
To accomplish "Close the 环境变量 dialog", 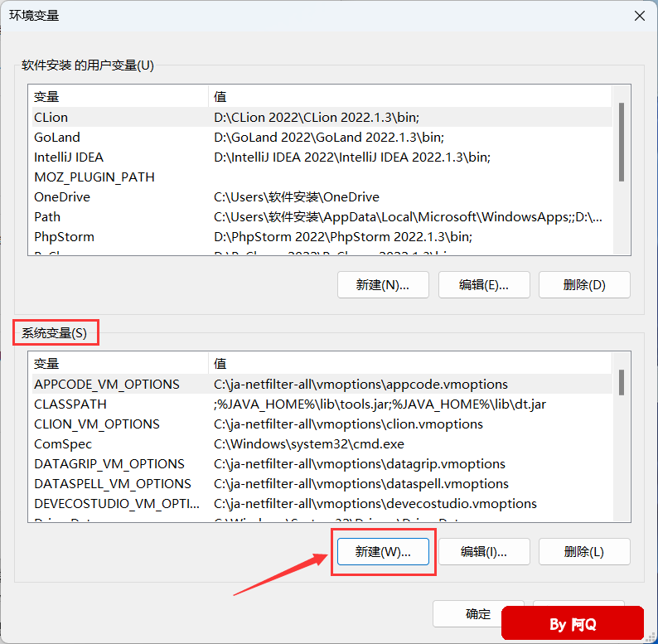I will (x=640, y=16).
